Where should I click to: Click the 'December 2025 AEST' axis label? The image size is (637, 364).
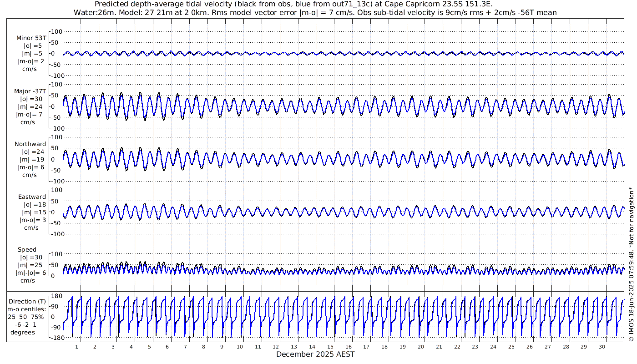(315, 354)
